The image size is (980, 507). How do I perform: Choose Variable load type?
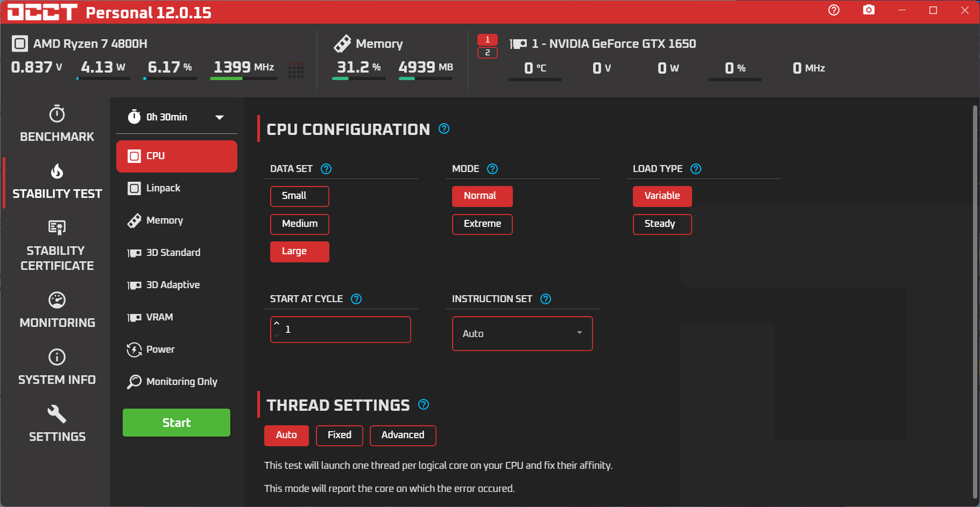coord(662,196)
